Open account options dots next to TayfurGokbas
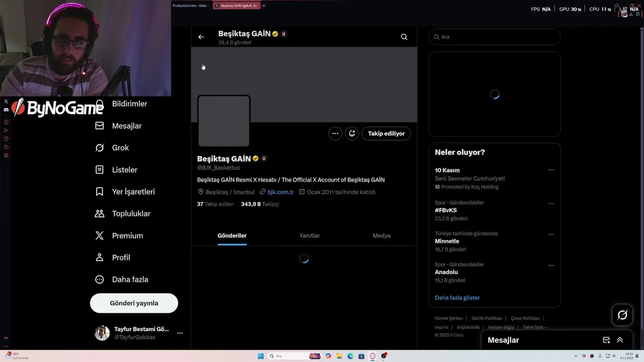Screen dimensions: 644x362 click(180, 333)
